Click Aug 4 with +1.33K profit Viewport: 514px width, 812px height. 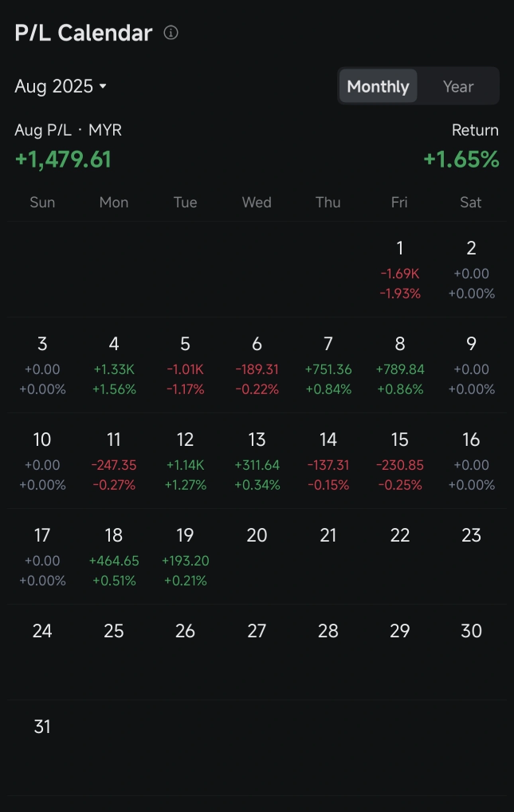coord(113,365)
